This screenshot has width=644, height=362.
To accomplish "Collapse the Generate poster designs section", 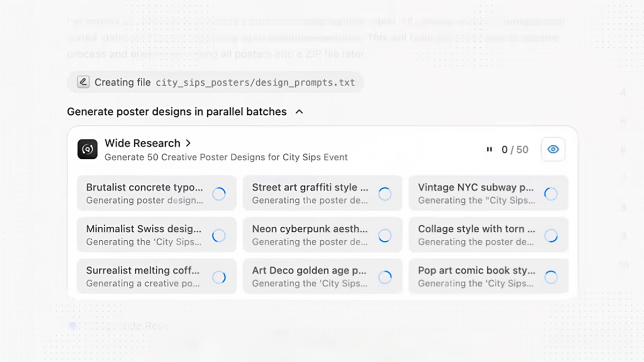I will [x=299, y=112].
